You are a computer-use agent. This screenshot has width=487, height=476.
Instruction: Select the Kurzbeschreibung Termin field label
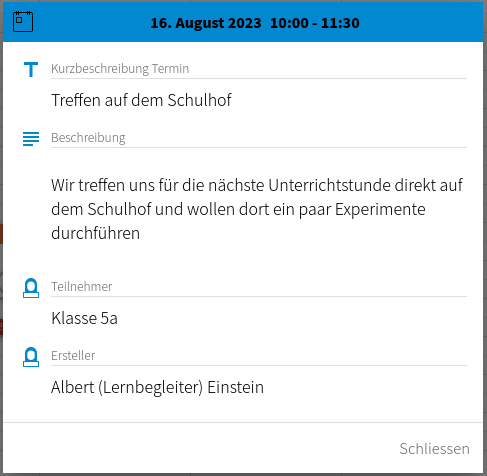[120, 69]
